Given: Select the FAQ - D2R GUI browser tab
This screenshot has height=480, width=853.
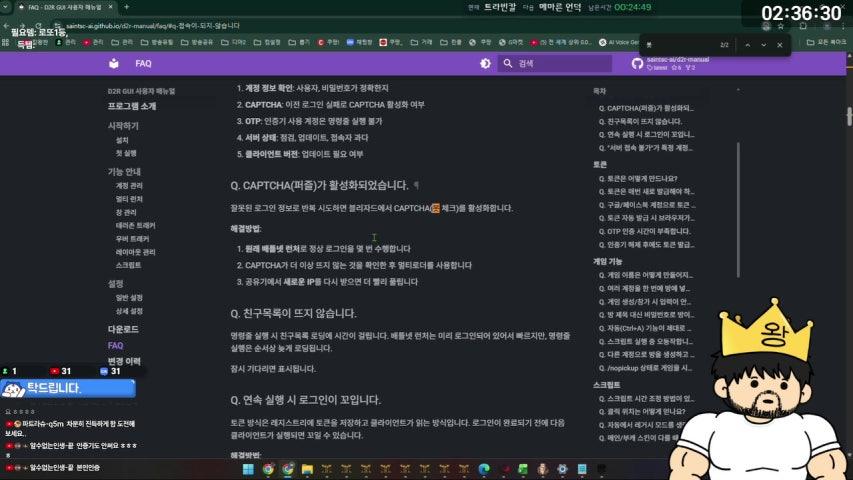Looking at the screenshot, I should 64,7.
